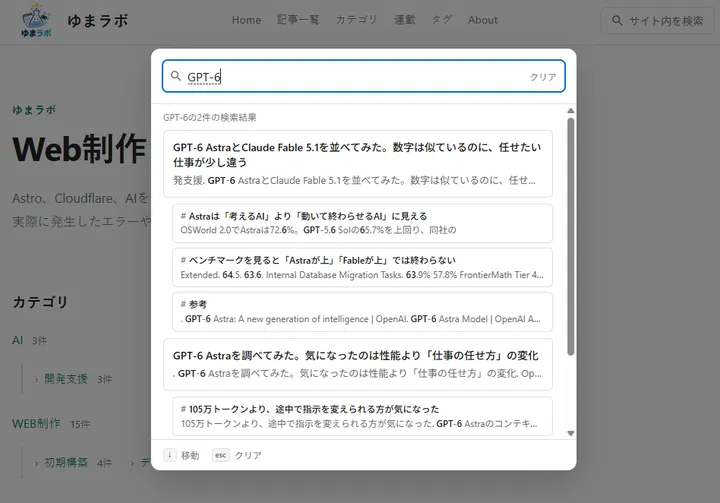Click the green ゆまラボ breadcrumb text
The width and height of the screenshot is (720, 503).
(34, 110)
